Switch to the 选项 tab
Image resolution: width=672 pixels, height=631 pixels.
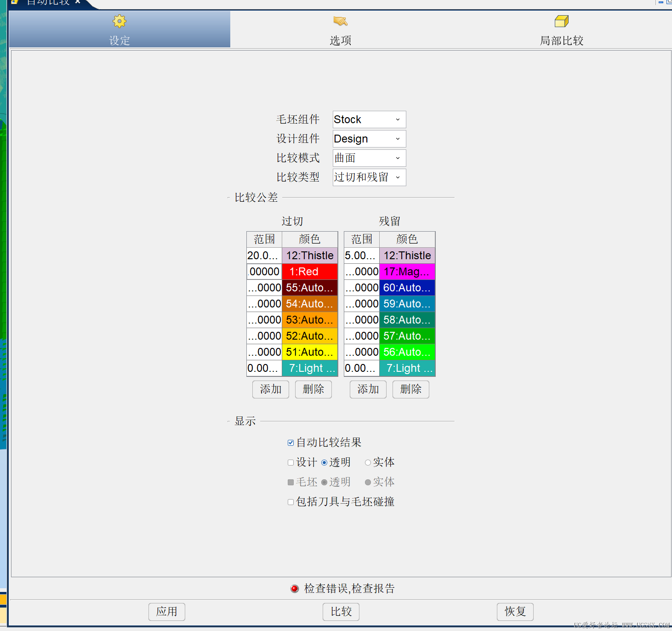(x=340, y=30)
